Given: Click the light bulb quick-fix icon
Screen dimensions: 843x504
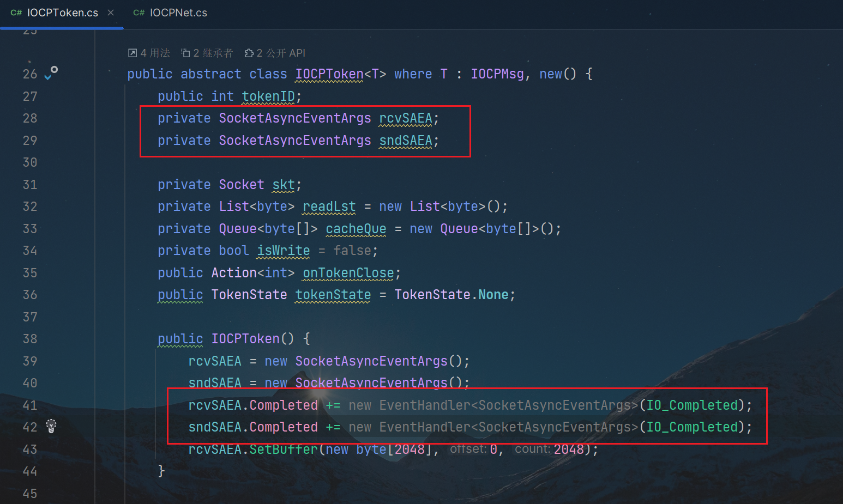Looking at the screenshot, I should coord(51,426).
